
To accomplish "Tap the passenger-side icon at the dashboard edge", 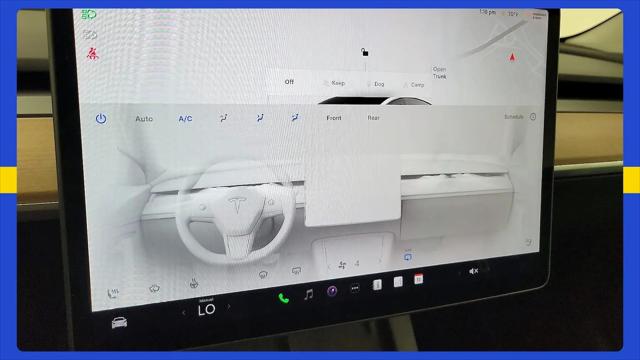I will (x=529, y=242).
